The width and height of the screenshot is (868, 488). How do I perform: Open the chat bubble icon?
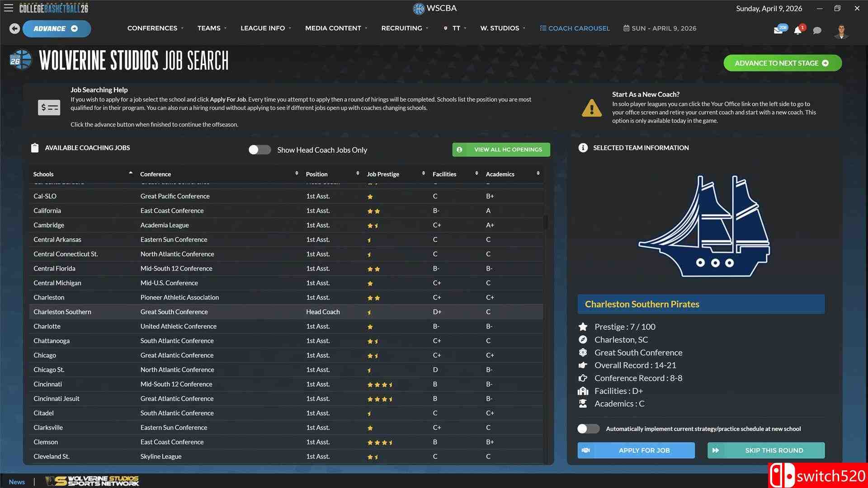tap(817, 30)
